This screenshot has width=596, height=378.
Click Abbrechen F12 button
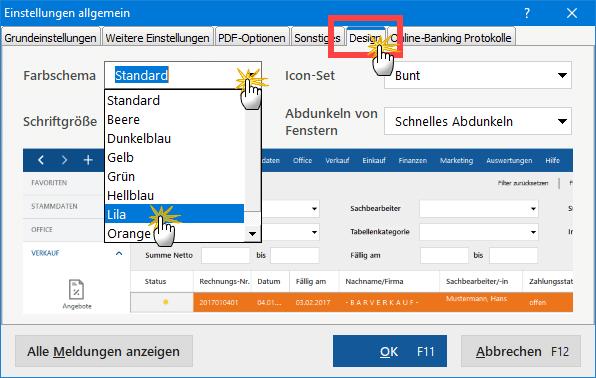click(521, 351)
